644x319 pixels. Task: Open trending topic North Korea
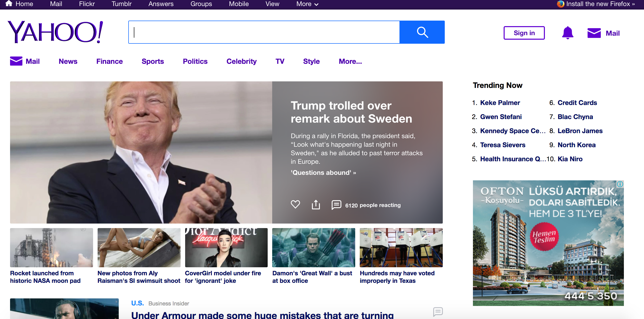577,145
